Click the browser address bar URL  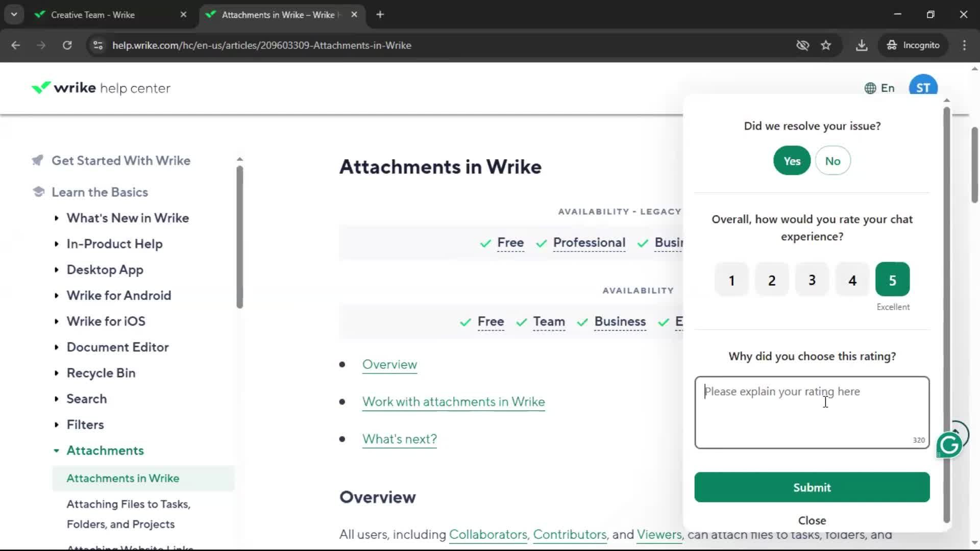click(x=261, y=45)
